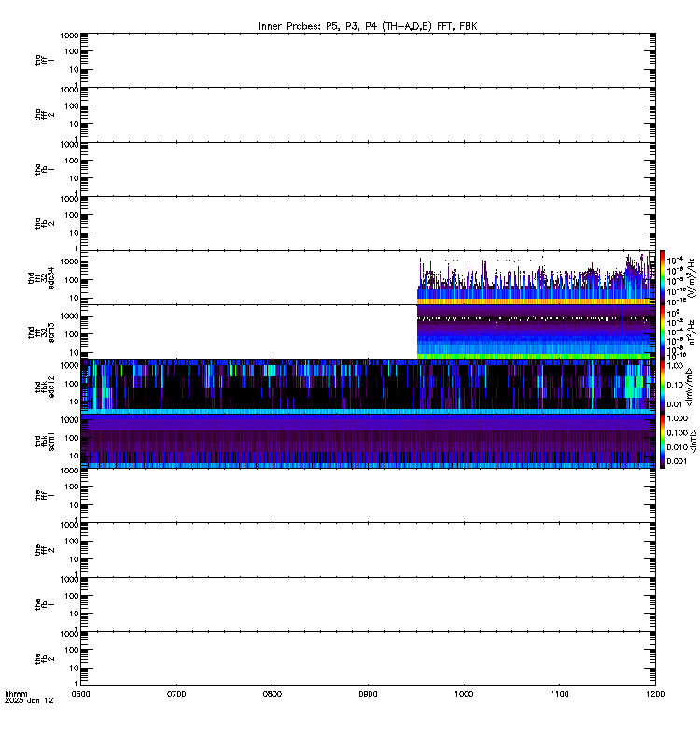This screenshot has width=700, height=747.
Task: Click the 'thd fff 32 scm3' panel label
Action: pyautogui.click(x=41, y=332)
